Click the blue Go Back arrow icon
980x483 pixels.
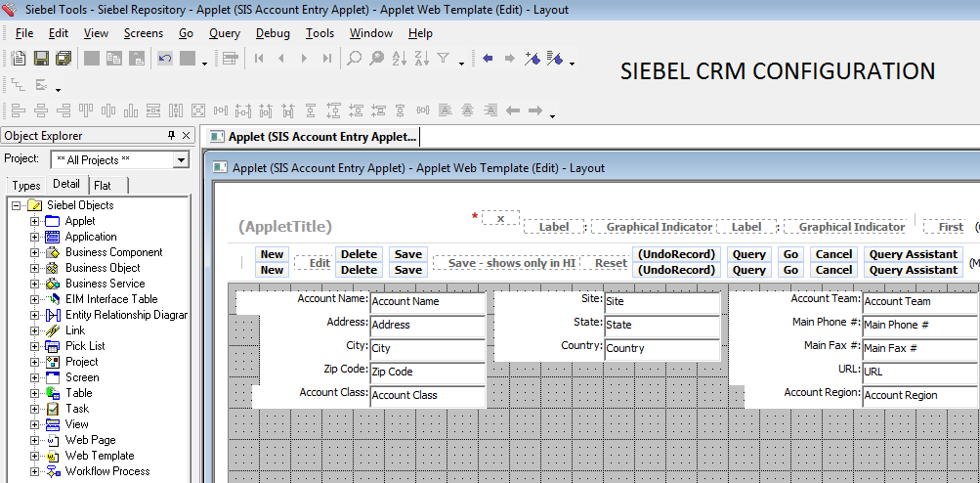click(489, 59)
